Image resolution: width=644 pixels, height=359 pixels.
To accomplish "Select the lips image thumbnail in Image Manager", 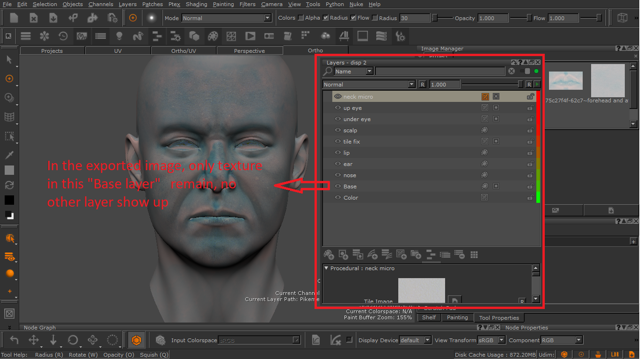I will [x=565, y=80].
